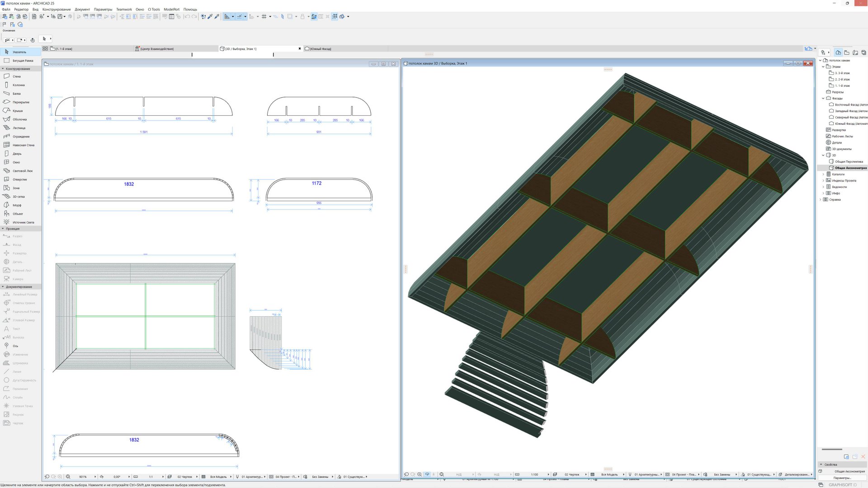Toggle the construction grid display
This screenshot has width=868, height=488.
[x=264, y=17]
